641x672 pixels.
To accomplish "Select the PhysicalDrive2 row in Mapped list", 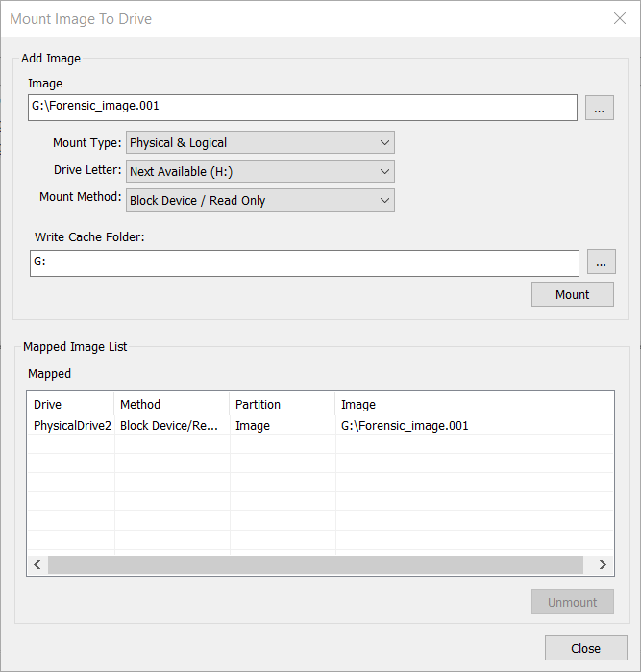I will 72,425.
